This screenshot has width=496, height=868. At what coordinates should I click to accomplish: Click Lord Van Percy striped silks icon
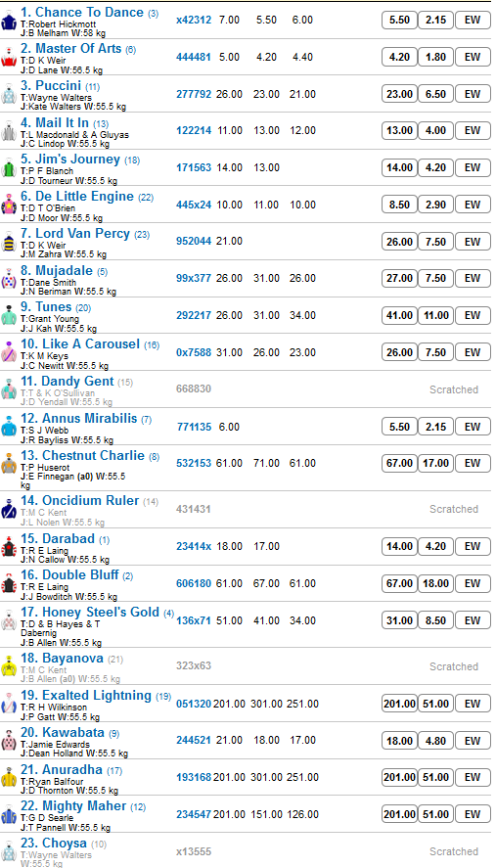click(x=9, y=243)
